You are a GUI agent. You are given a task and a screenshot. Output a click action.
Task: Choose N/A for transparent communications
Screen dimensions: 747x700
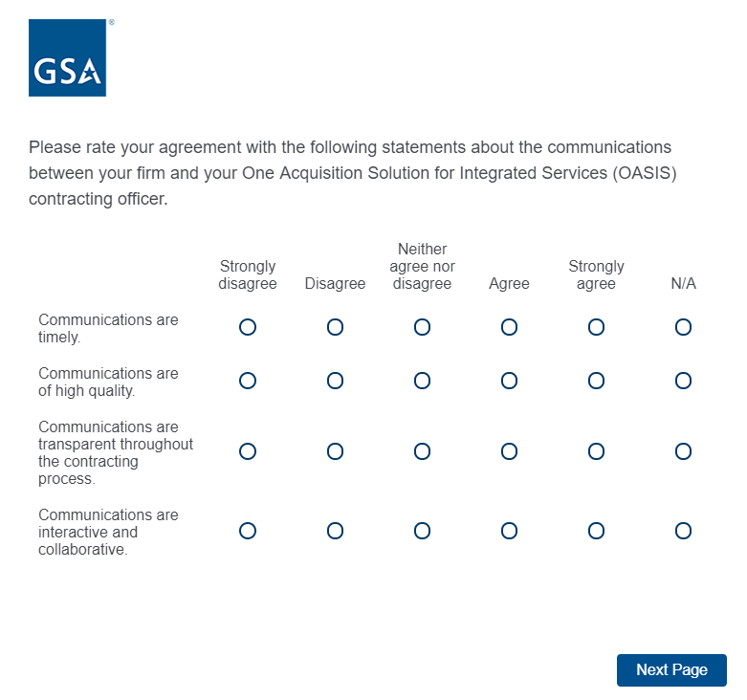tap(683, 451)
